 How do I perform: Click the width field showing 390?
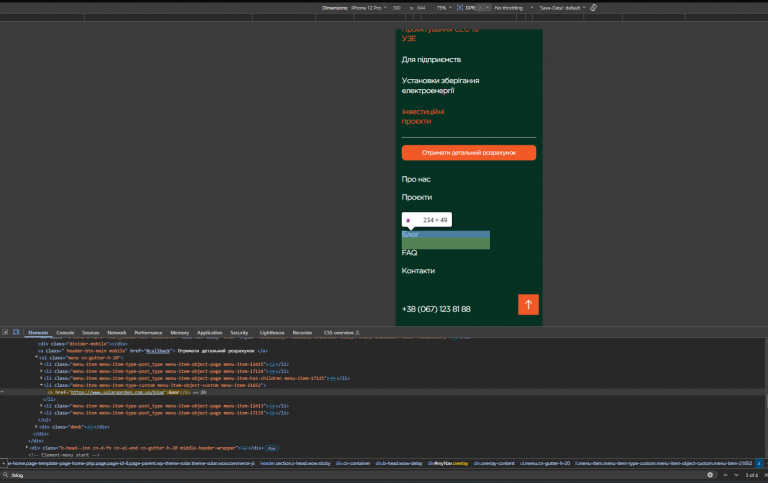point(397,8)
